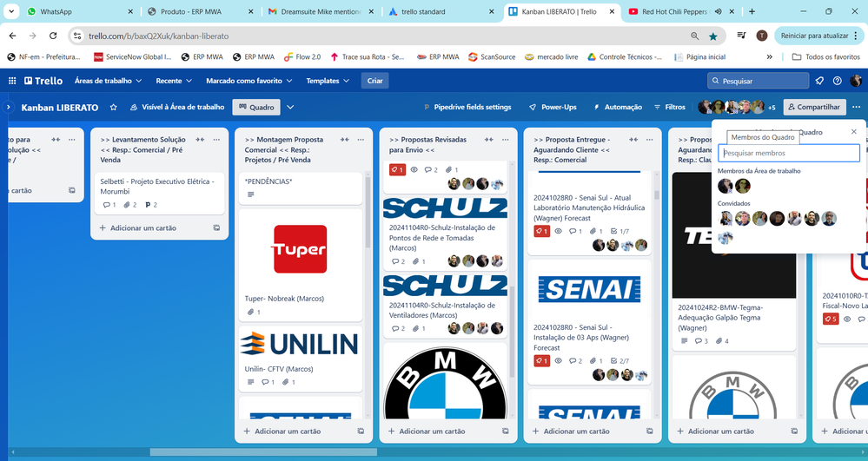Click the Criar button
Viewport: 868px width, 461px height.
[x=374, y=81]
